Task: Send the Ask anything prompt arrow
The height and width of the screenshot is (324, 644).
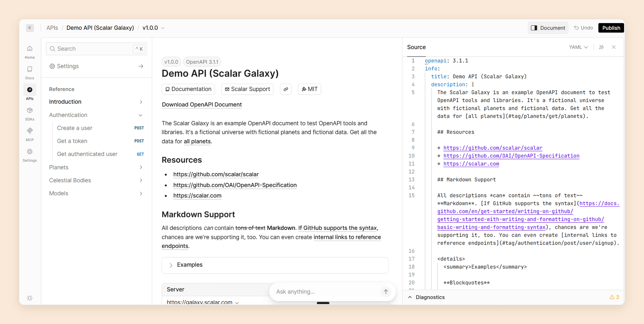Action: [386, 291]
